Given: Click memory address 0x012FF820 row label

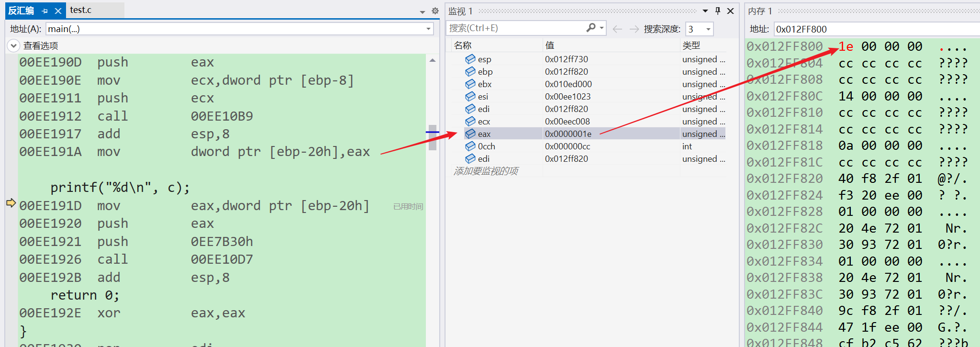Looking at the screenshot, I should [785, 179].
